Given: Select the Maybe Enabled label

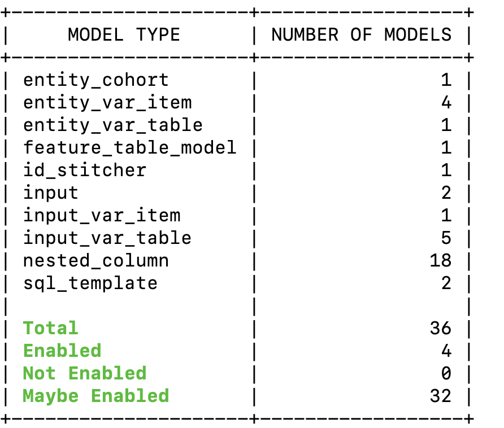Looking at the screenshot, I should tap(95, 396).
